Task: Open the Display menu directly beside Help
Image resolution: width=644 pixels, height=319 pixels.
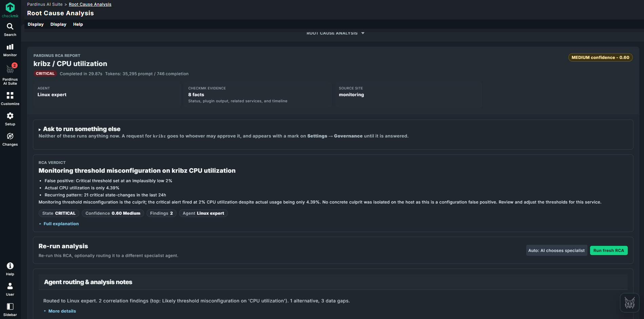Action: click(58, 24)
